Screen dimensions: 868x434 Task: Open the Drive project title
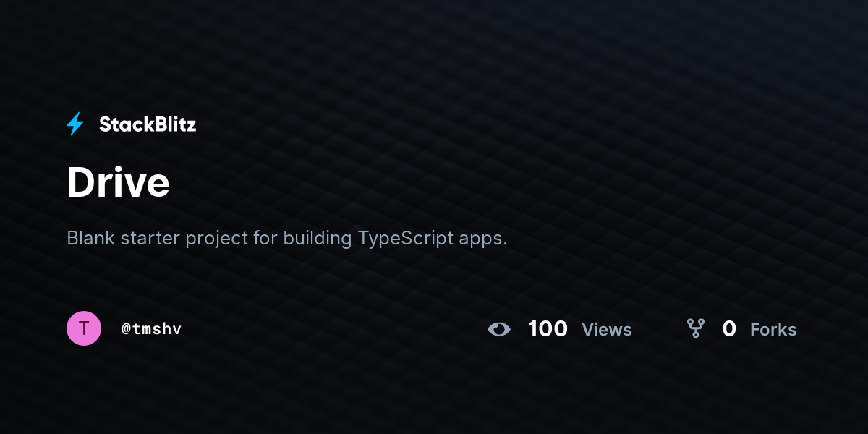(118, 182)
